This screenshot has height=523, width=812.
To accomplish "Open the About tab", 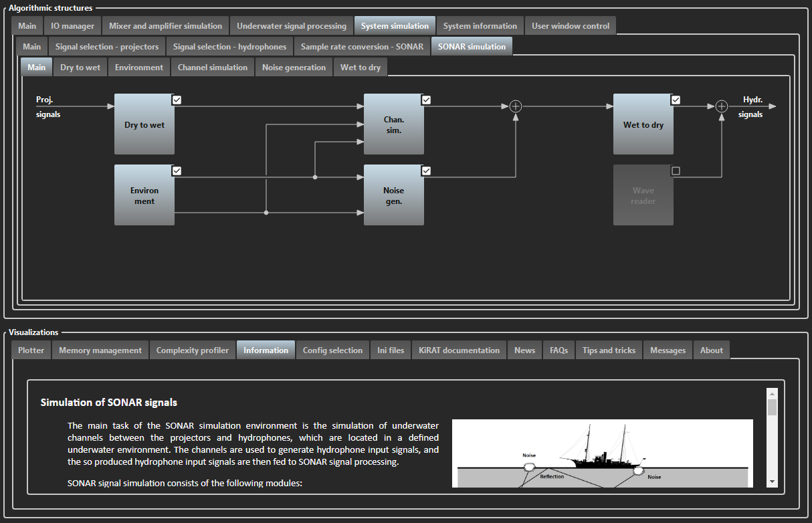I will pyautogui.click(x=712, y=350).
